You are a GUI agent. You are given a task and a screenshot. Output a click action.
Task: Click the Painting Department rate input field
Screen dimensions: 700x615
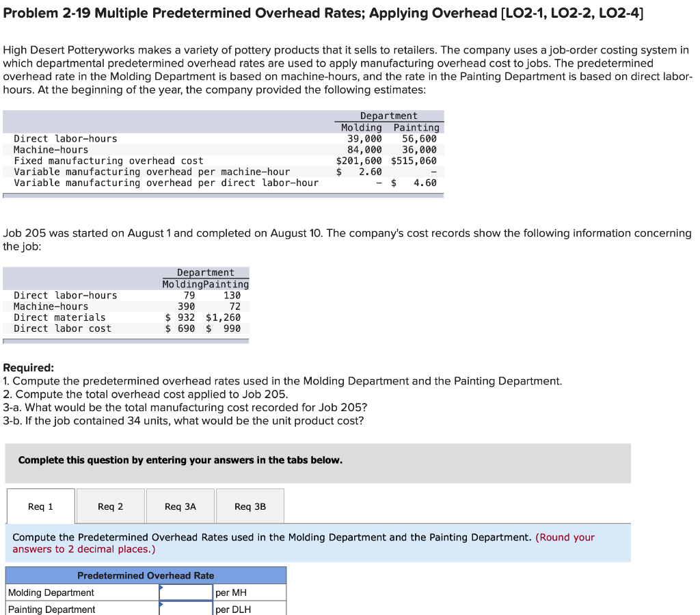pyautogui.click(x=185, y=609)
